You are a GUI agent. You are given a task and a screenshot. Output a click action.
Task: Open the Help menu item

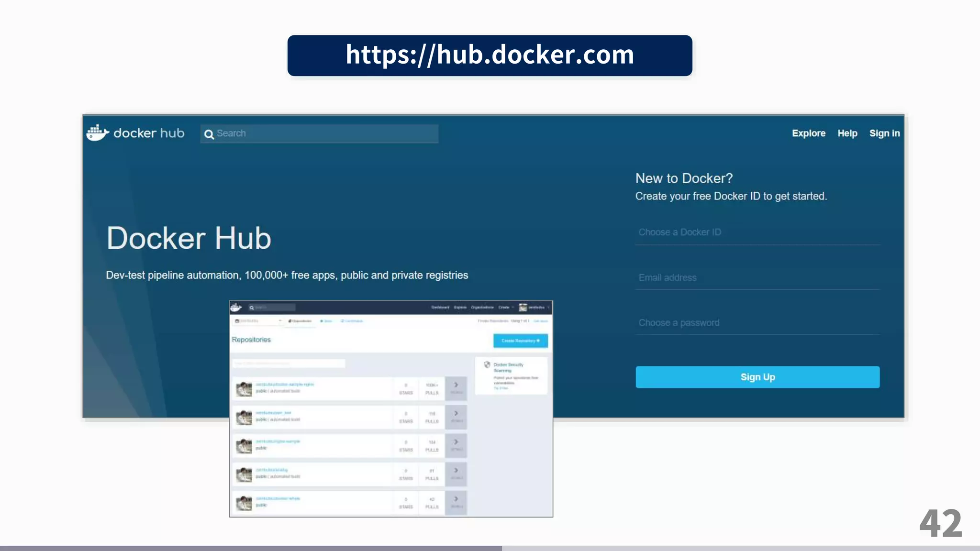click(x=847, y=133)
